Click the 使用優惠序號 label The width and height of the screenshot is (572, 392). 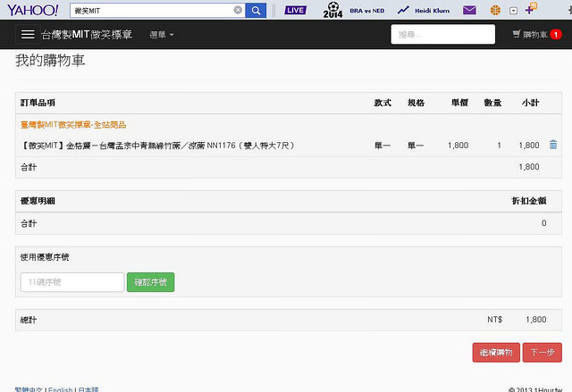[x=45, y=257]
